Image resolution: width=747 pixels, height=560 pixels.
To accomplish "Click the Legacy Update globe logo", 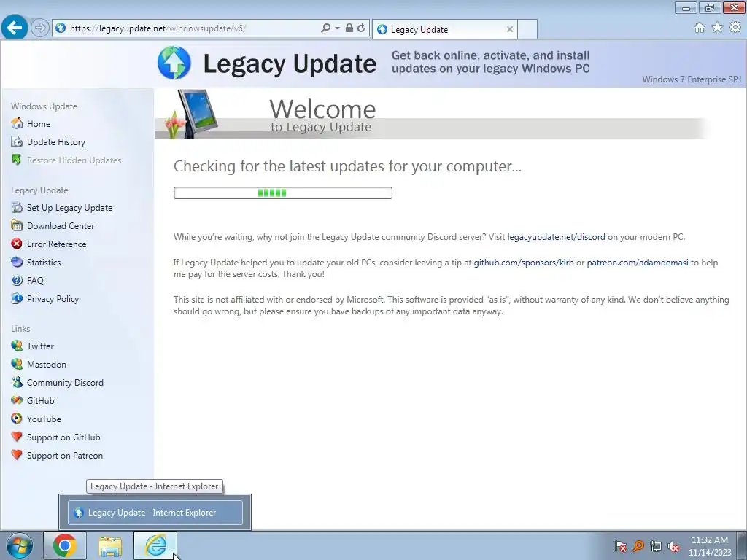I will point(174,63).
